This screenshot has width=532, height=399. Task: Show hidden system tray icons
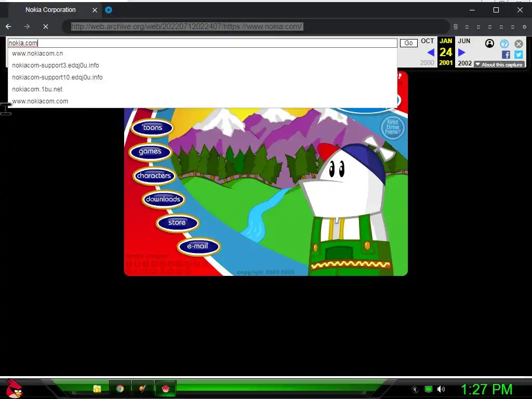tap(415, 390)
